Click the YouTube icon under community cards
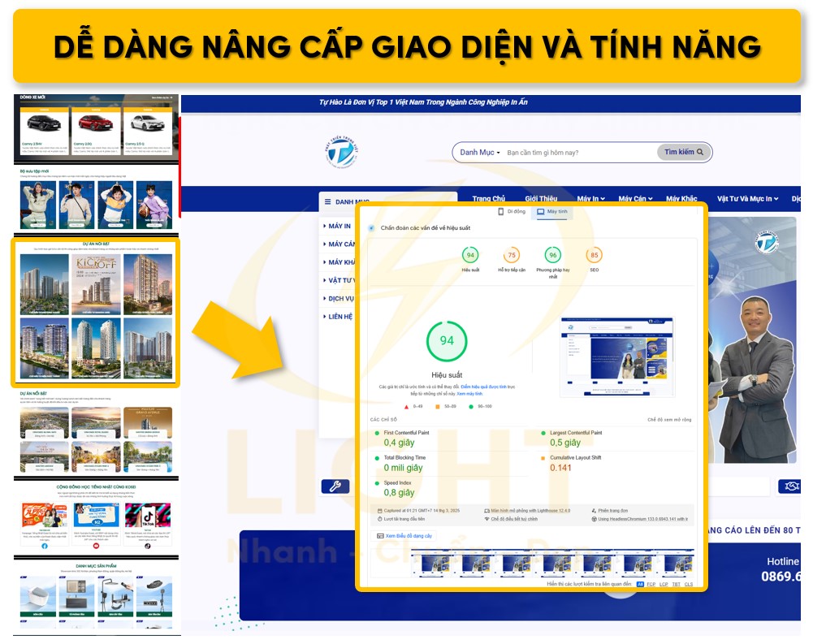This screenshot has height=644, width=813. (96, 546)
